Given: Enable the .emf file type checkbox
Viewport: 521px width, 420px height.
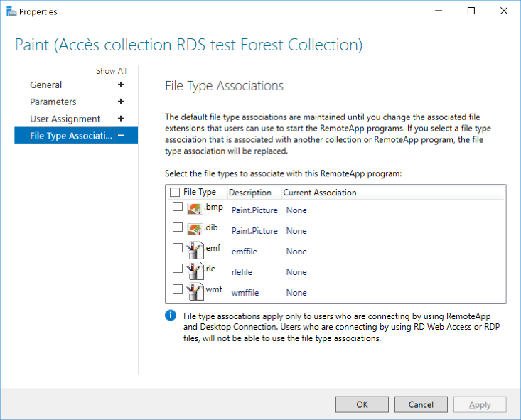Looking at the screenshot, I should pyautogui.click(x=178, y=247).
